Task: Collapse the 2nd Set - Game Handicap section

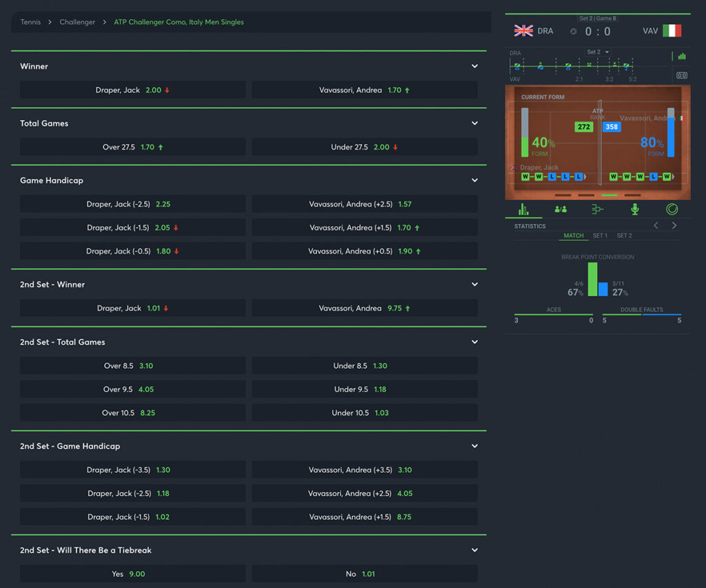Action: pos(474,446)
